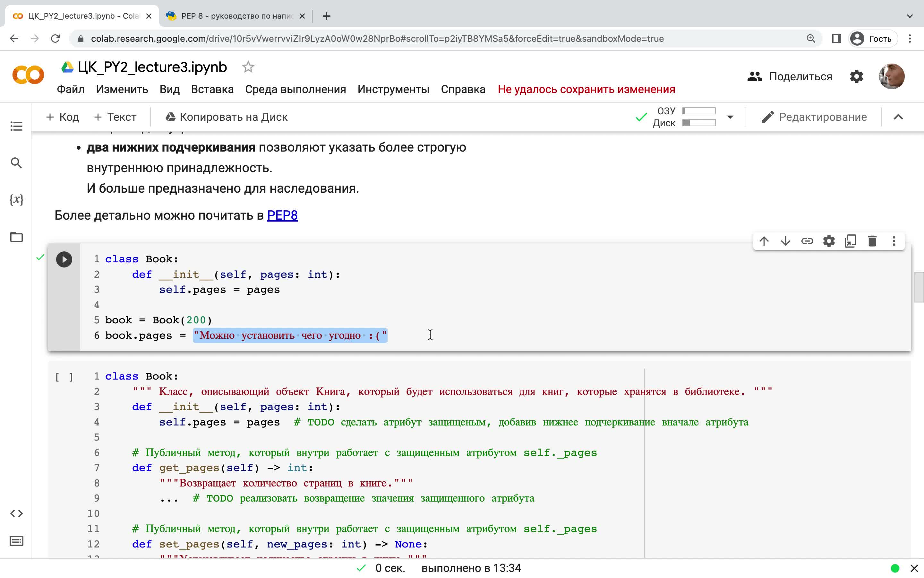Open the Справка menu

click(463, 90)
